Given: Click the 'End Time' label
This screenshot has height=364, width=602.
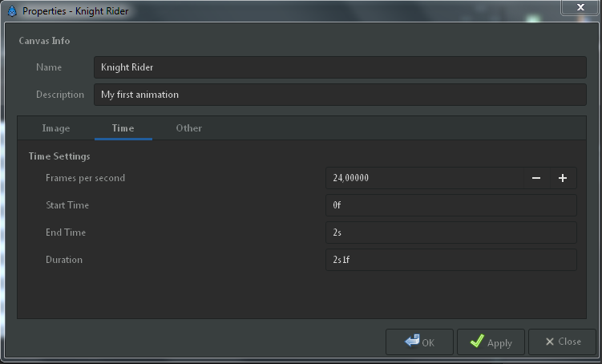Looking at the screenshot, I should click(66, 233).
